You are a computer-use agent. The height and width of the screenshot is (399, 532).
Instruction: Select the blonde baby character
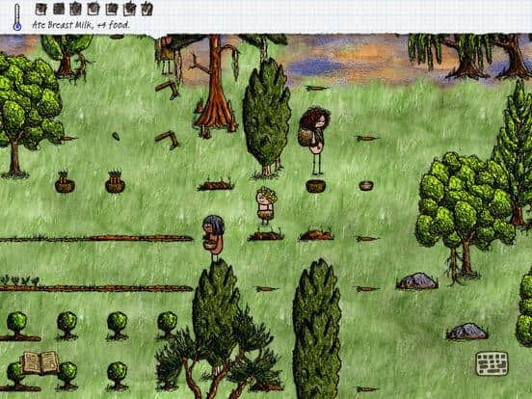pyautogui.click(x=266, y=204)
